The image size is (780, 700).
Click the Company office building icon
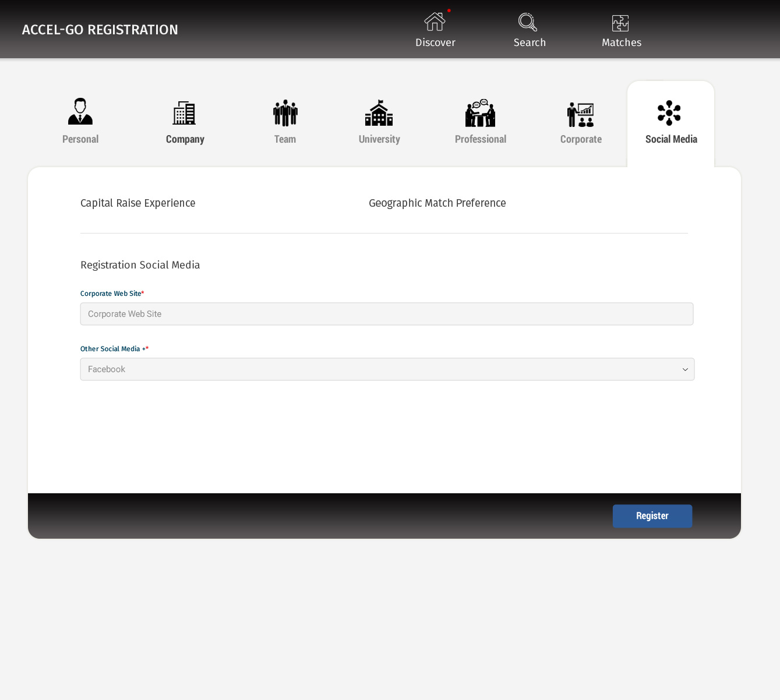pyautogui.click(x=184, y=113)
